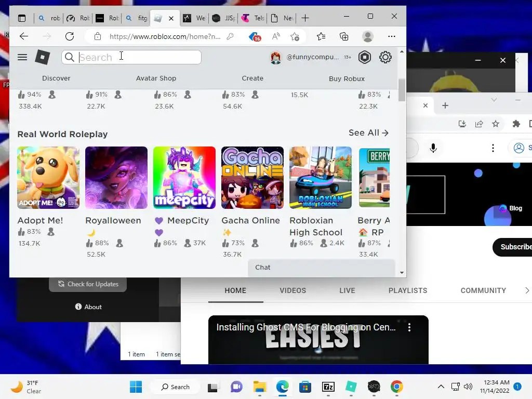Screen dimensions: 532x399
Task: Click into the Roblox search field
Action: pos(131,57)
